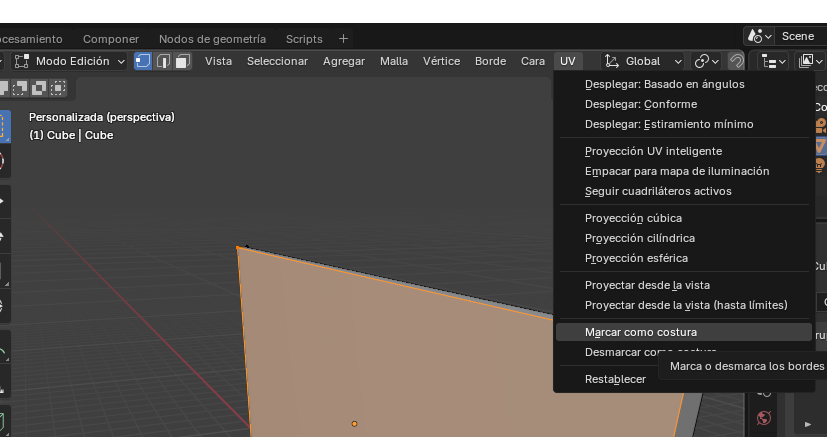Click the Scene name field
Image resolution: width=827 pixels, height=437 pixels.
(x=798, y=36)
